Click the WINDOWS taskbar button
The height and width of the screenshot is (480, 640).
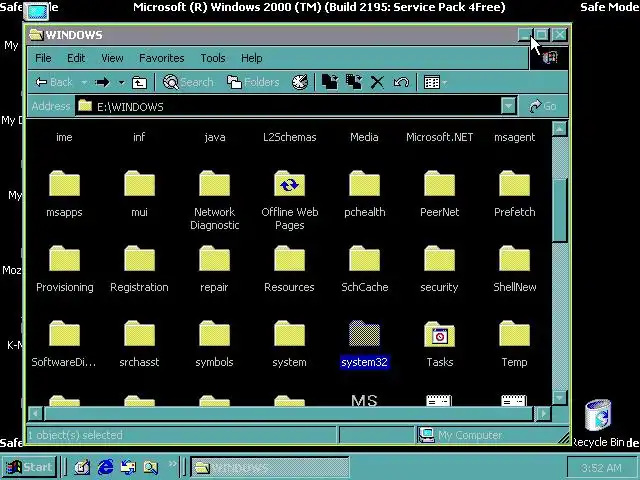[x=270, y=467]
